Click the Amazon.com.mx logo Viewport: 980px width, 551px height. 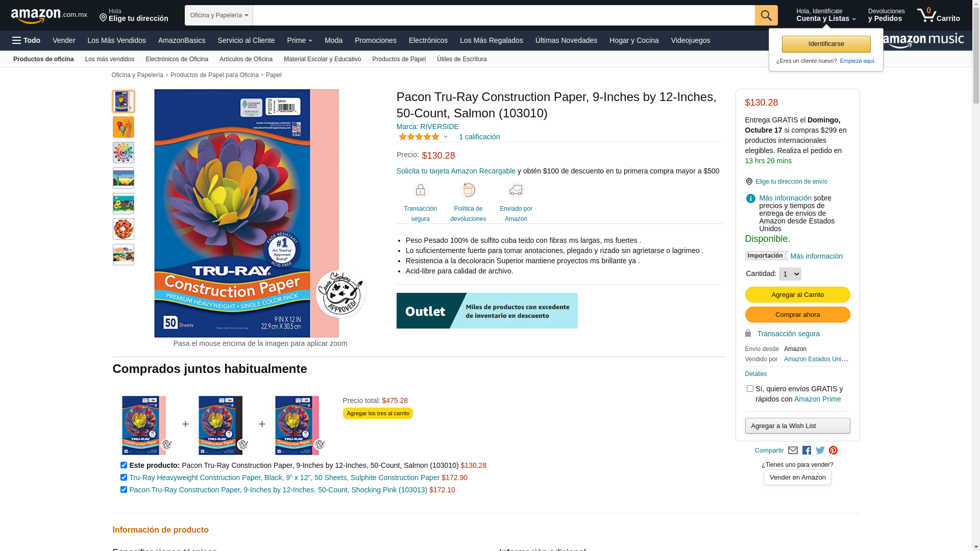tap(49, 16)
